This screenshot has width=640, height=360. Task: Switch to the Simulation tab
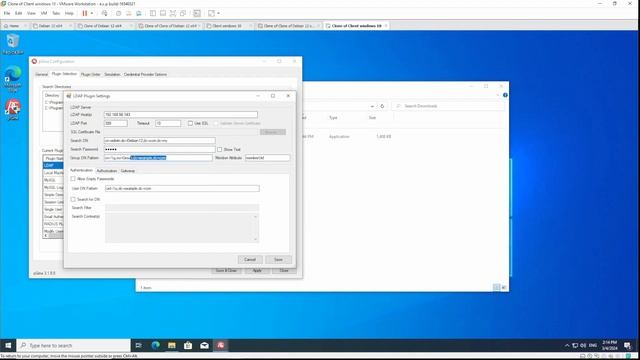click(112, 74)
